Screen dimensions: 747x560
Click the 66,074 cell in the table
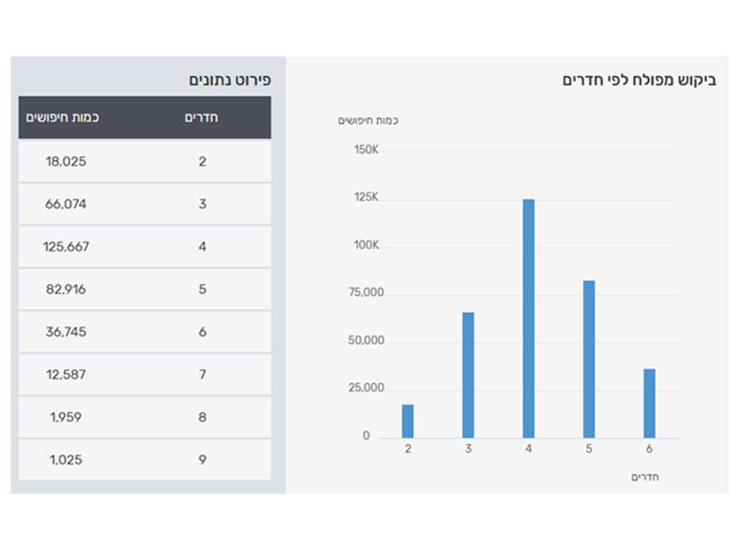point(66,204)
